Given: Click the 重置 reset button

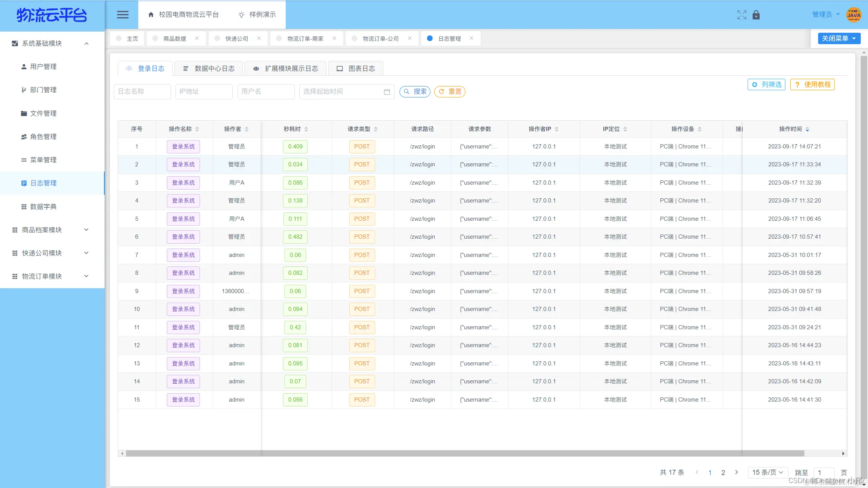Looking at the screenshot, I should (x=449, y=92).
